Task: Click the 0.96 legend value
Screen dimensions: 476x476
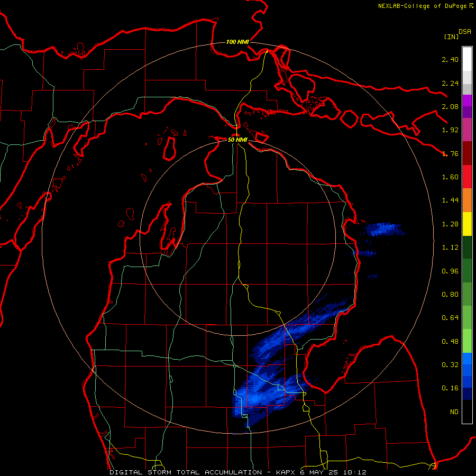Action: click(450, 271)
